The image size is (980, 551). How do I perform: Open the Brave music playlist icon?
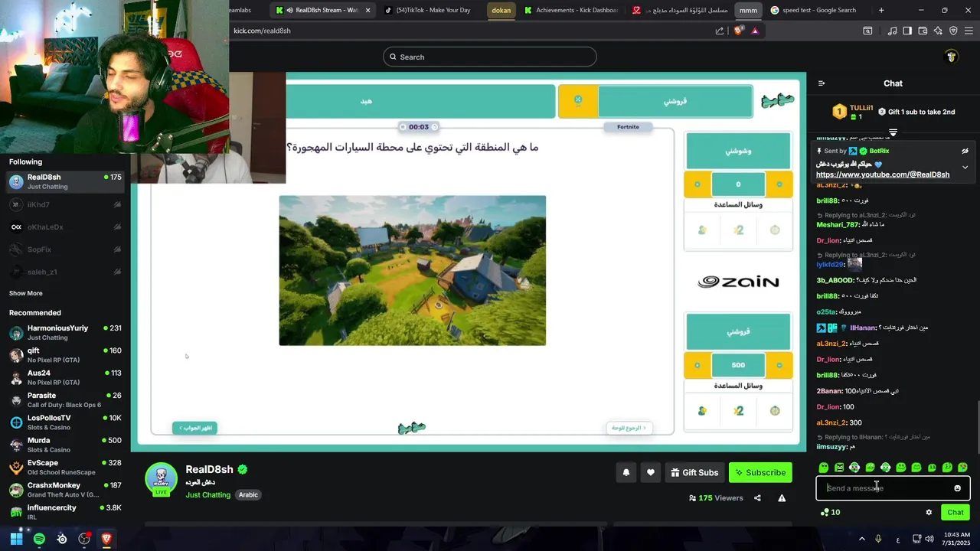[x=892, y=31]
